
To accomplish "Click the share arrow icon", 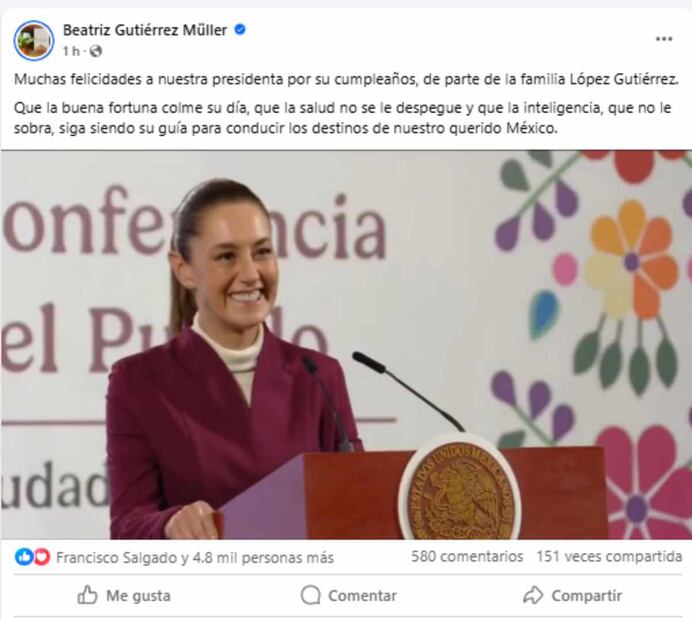I will coord(533,595).
